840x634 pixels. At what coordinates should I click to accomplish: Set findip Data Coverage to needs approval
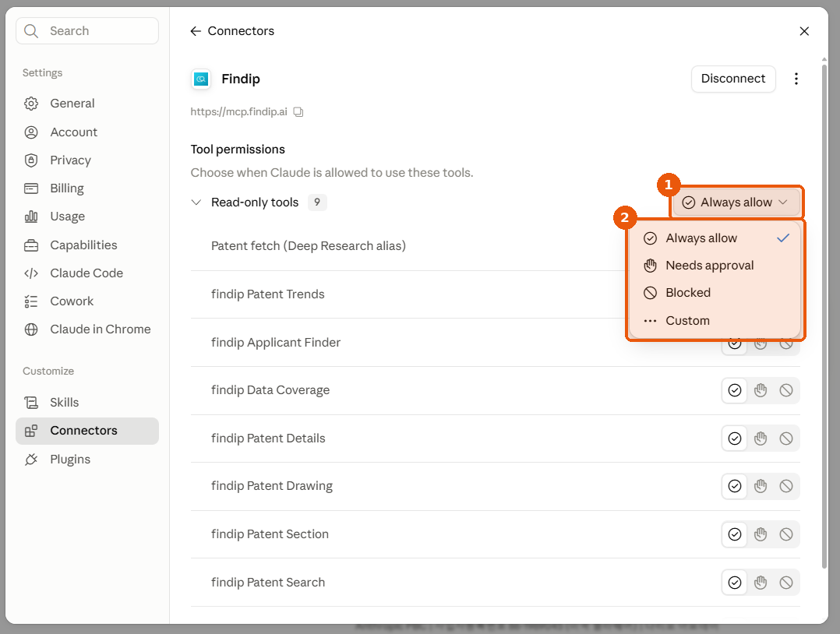coord(761,390)
